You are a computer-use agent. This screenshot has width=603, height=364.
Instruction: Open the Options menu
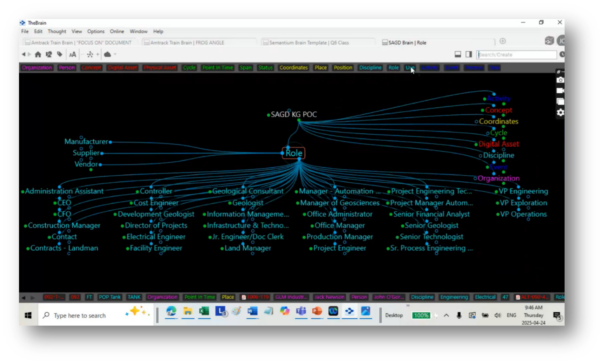96,32
